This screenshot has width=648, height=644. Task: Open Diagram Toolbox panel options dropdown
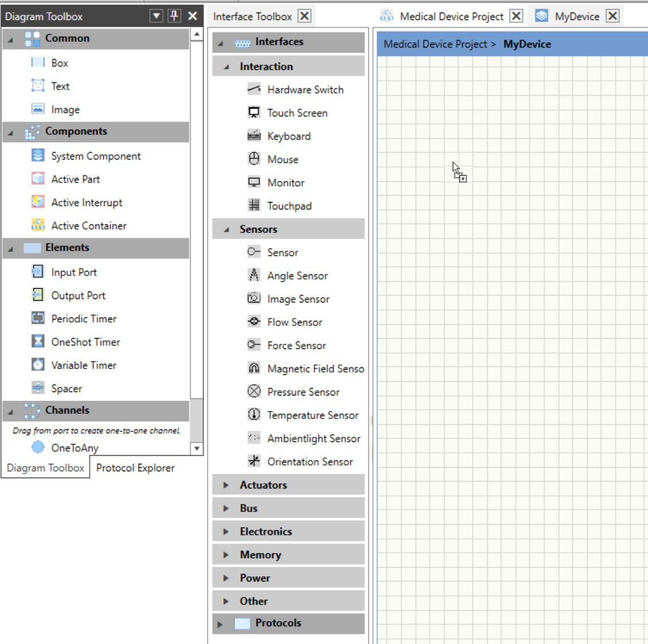click(156, 16)
